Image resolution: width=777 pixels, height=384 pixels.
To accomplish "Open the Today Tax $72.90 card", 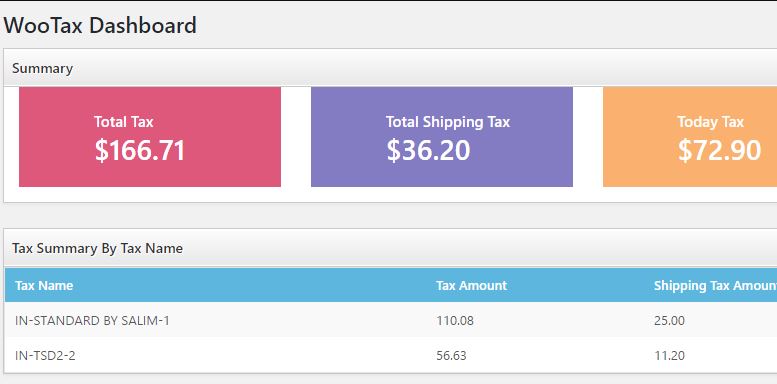I will (x=690, y=137).
